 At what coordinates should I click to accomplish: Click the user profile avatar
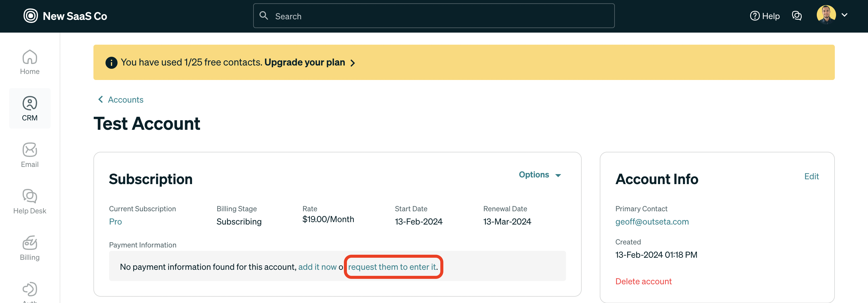[826, 15]
